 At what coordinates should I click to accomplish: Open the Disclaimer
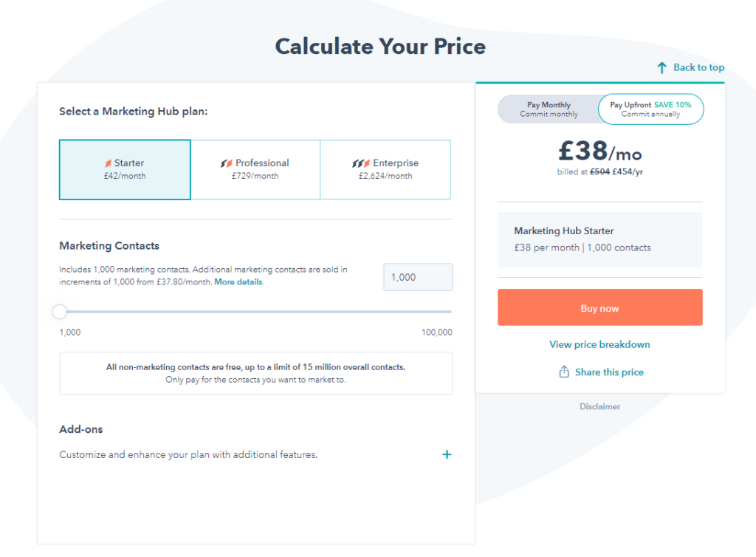599,406
